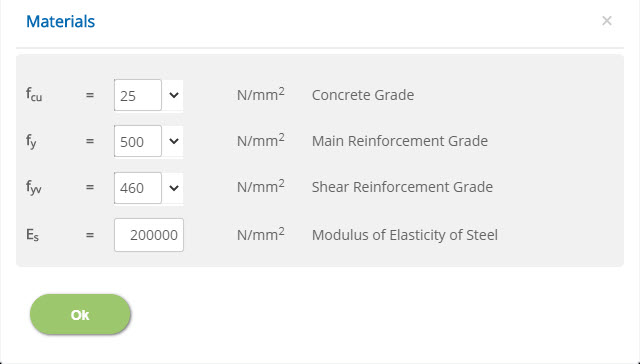Click the N/mm² unit beside Concrete Grade
This screenshot has height=364, width=640.
click(260, 94)
